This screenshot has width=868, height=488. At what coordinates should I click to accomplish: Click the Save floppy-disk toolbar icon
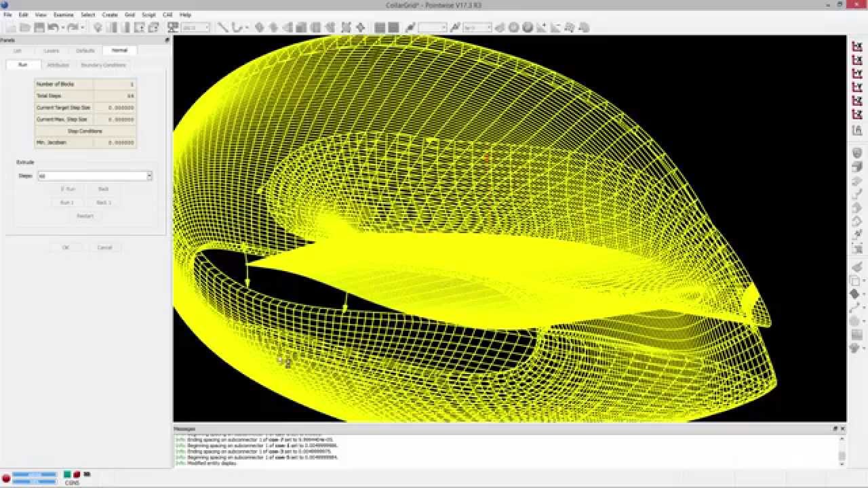point(39,27)
